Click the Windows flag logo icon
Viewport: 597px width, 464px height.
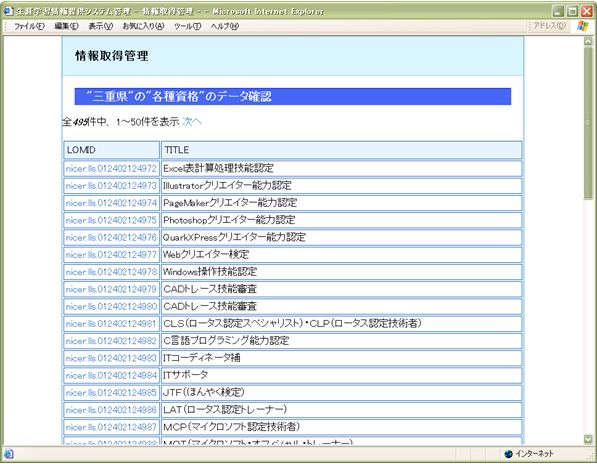[583, 26]
